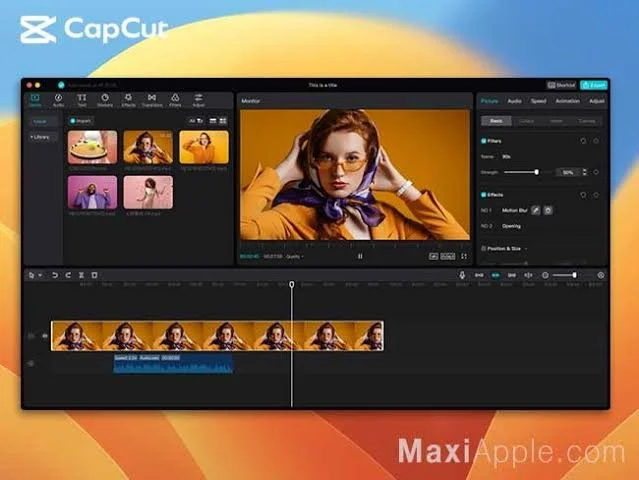Open the selection tool dropdown arrow
639x480 pixels.
[x=40, y=275]
